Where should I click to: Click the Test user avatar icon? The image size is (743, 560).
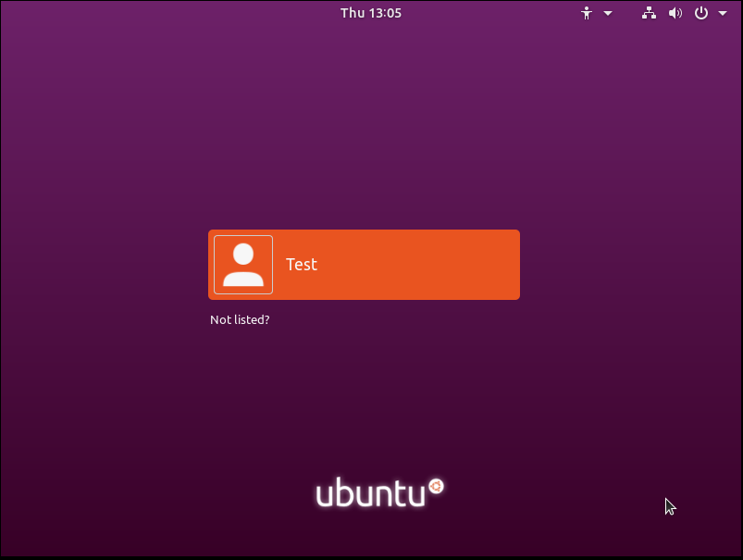tap(243, 265)
